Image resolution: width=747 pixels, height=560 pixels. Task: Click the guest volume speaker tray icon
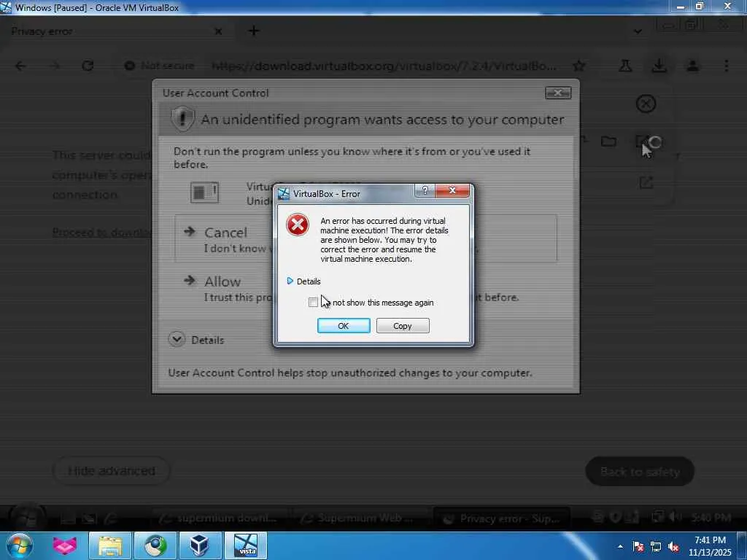point(676,517)
